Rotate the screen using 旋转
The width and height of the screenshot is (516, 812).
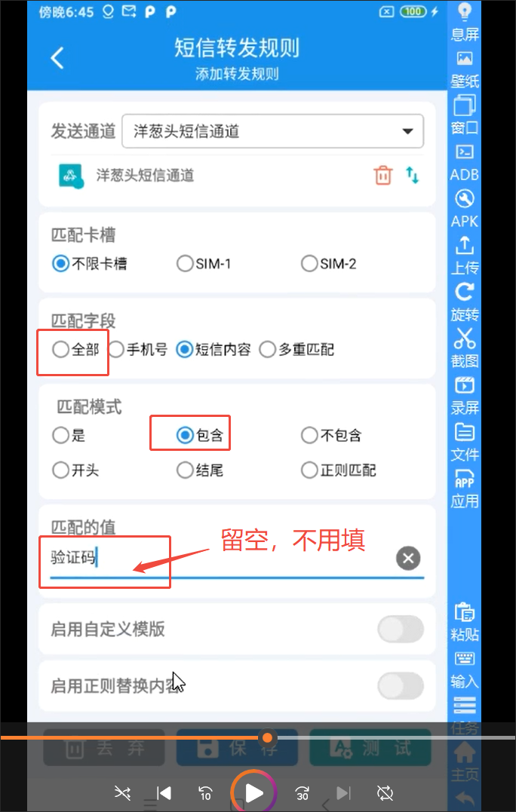tap(464, 302)
